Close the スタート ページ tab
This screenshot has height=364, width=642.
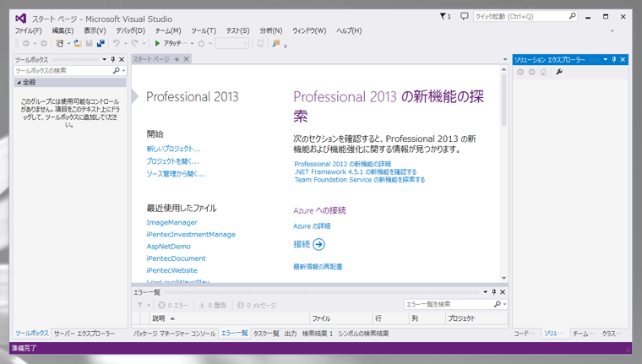pyautogui.click(x=186, y=59)
